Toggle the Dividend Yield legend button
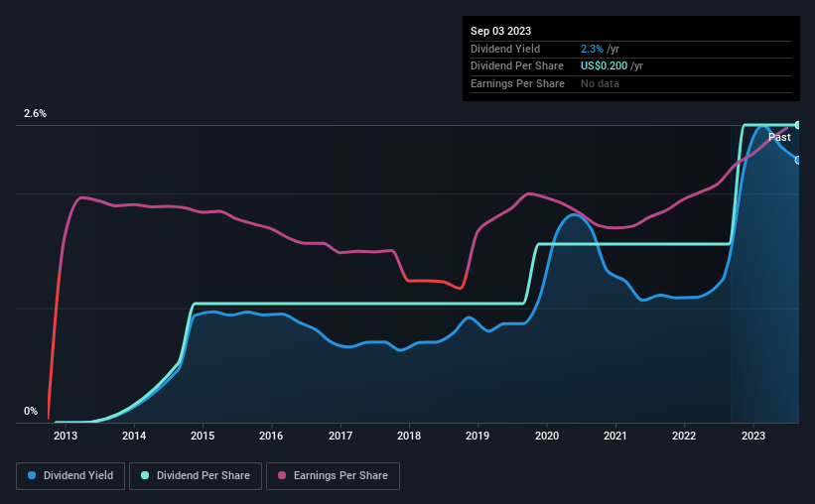Image resolution: width=815 pixels, height=504 pixels. 70,476
